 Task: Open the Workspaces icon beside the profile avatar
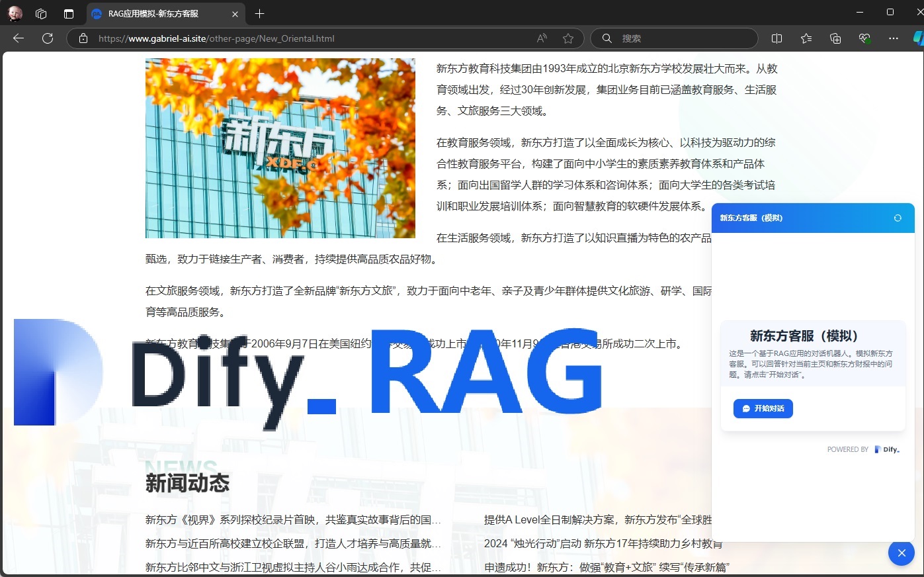pos(41,13)
